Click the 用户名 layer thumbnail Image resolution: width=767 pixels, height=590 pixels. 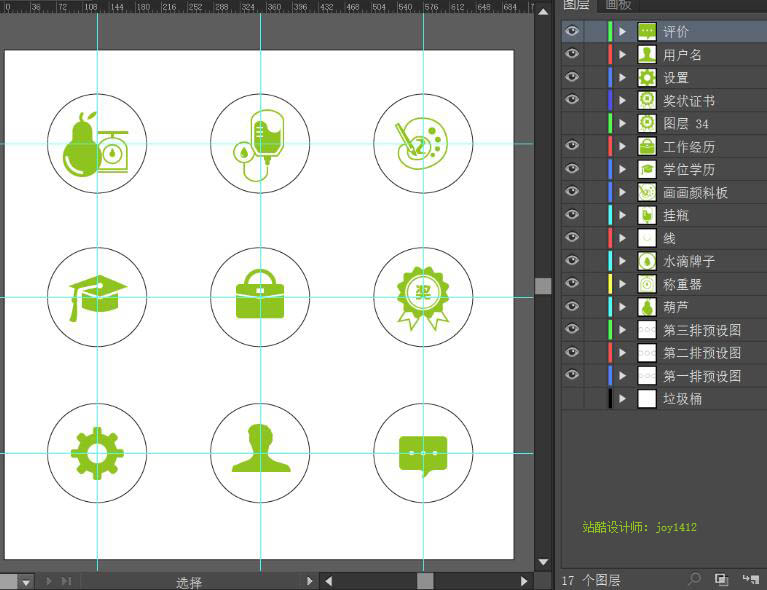[647, 54]
